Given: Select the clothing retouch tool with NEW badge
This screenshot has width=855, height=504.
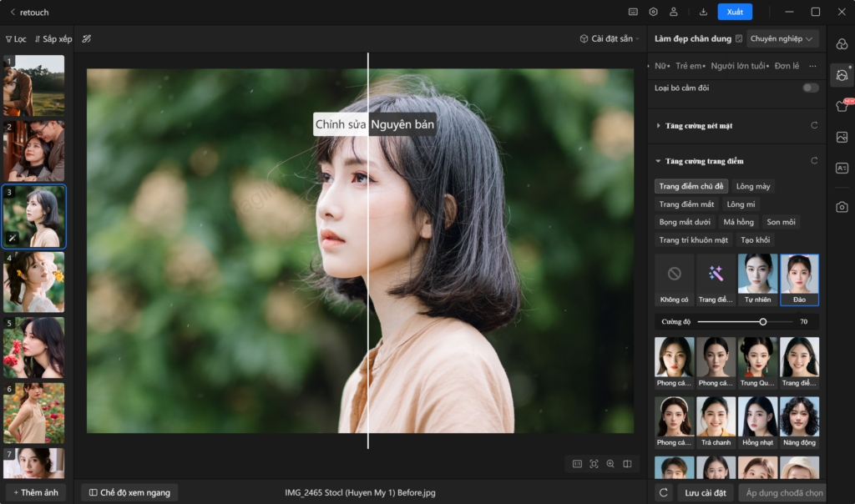Looking at the screenshot, I should point(842,107).
